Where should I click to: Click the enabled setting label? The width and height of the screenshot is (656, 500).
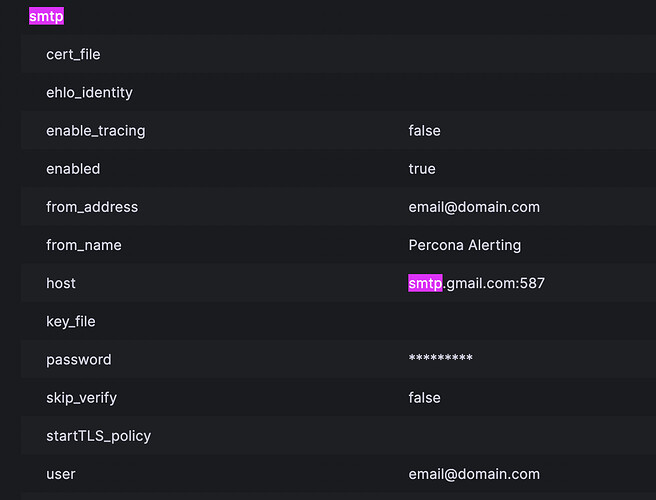point(73,169)
